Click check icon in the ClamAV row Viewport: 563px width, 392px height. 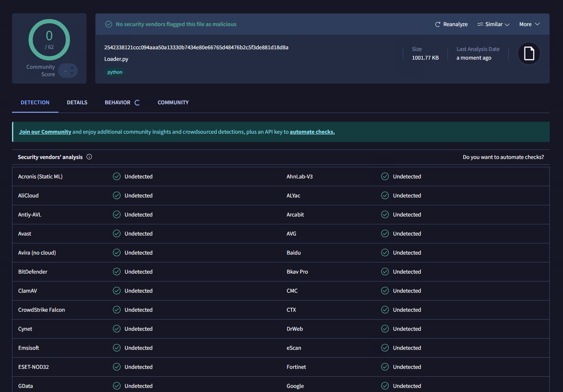point(117,291)
